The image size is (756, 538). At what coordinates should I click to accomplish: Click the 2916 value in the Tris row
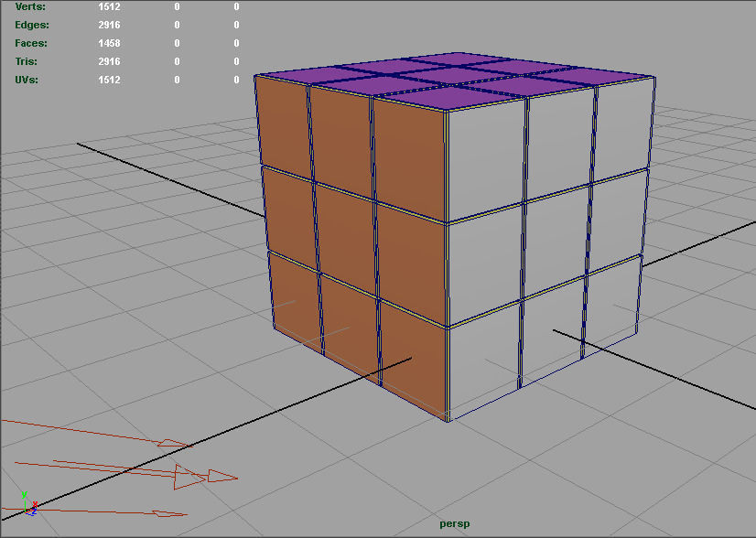pos(109,61)
